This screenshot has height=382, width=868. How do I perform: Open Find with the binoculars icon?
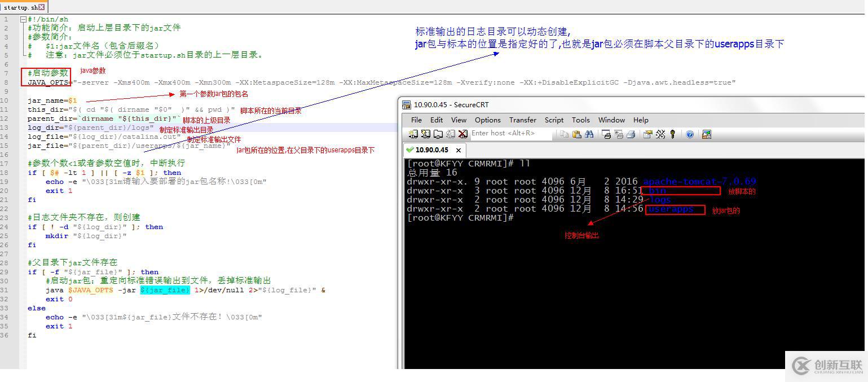[x=588, y=134]
